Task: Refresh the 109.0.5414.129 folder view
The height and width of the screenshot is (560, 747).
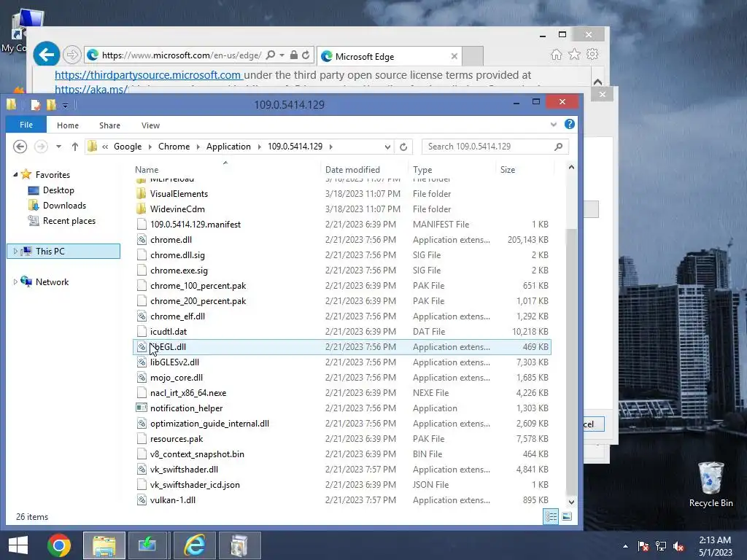Action: point(403,147)
